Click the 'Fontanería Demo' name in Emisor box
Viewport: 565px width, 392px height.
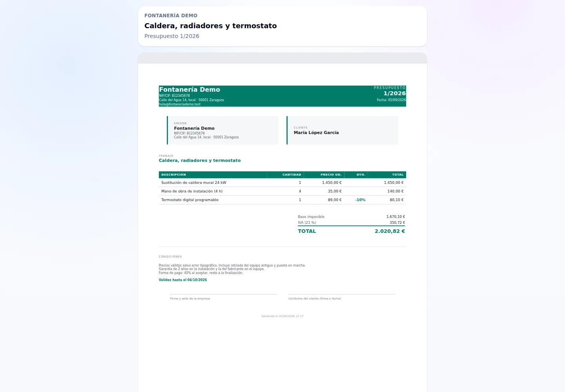point(194,128)
